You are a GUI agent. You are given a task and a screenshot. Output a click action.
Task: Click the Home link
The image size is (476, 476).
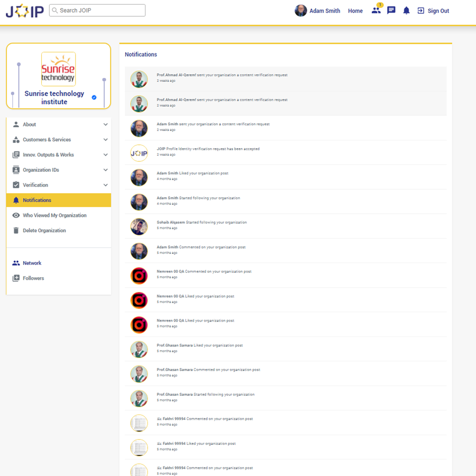(x=355, y=11)
